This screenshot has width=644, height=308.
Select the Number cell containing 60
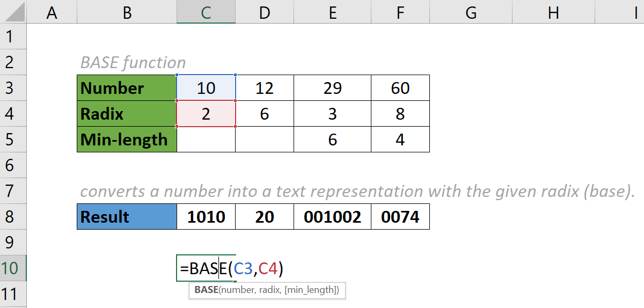[400, 88]
